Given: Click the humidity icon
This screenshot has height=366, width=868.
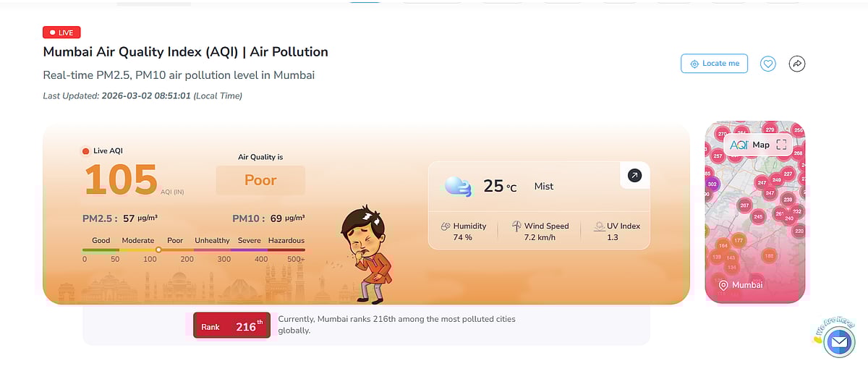Looking at the screenshot, I should (x=446, y=226).
